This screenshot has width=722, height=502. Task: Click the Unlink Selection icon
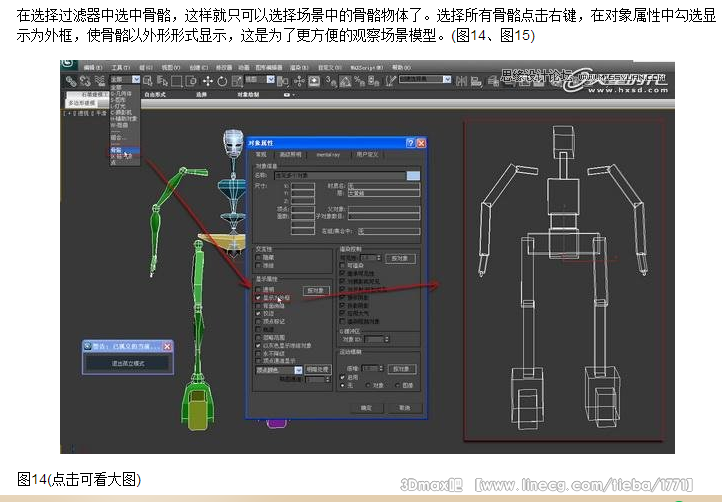tap(85, 82)
